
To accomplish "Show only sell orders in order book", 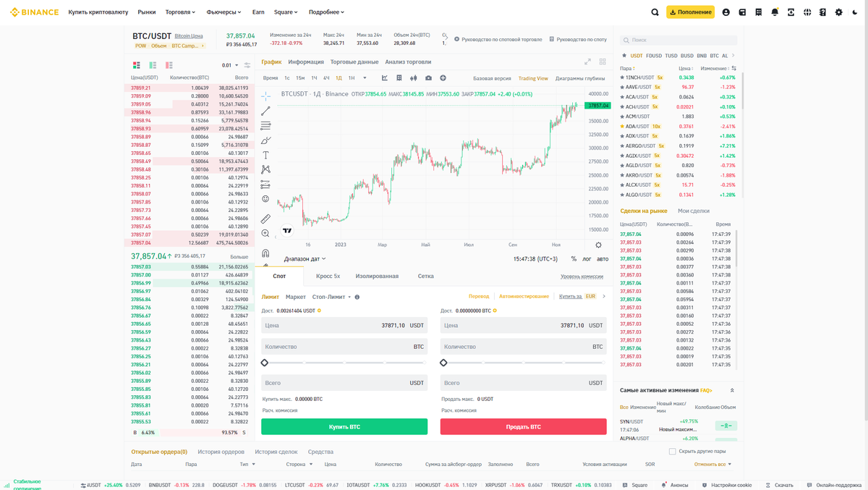I will click(x=169, y=65).
